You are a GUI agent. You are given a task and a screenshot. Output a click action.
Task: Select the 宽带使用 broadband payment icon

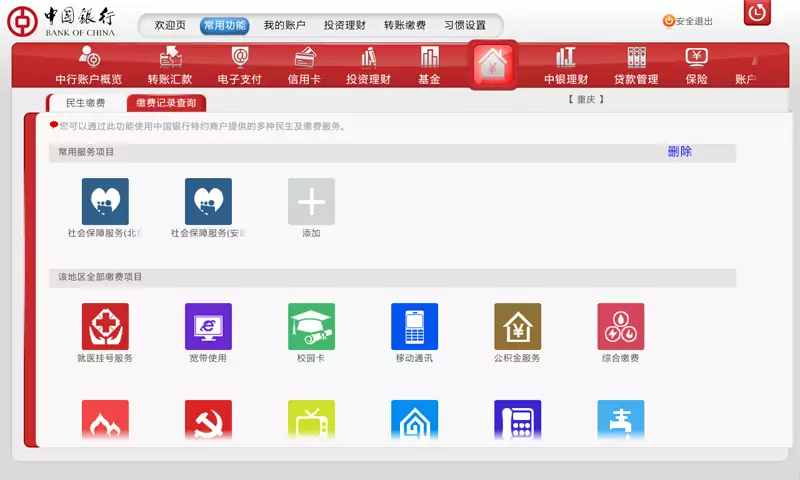pyautogui.click(x=208, y=327)
